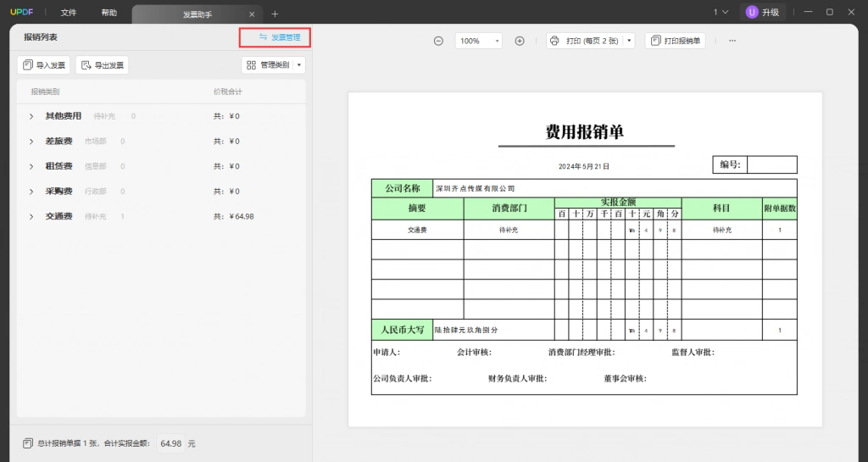Click the 报销列表 panel title

(x=41, y=37)
